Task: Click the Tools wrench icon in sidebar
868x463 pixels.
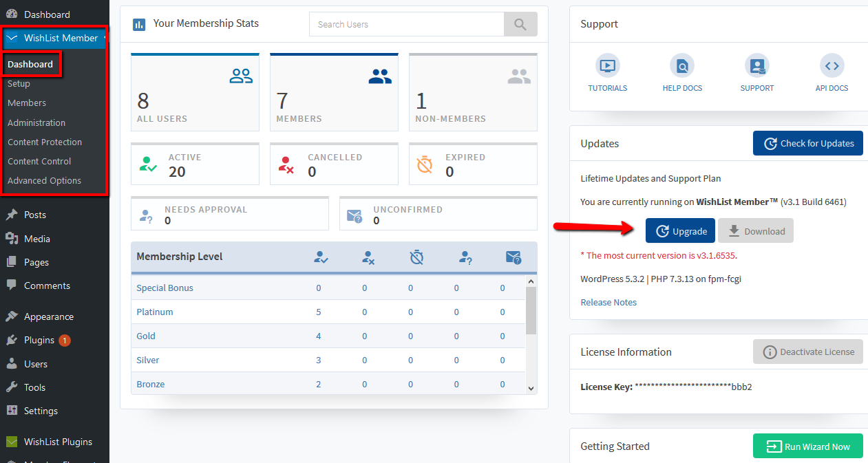Action: [x=12, y=387]
